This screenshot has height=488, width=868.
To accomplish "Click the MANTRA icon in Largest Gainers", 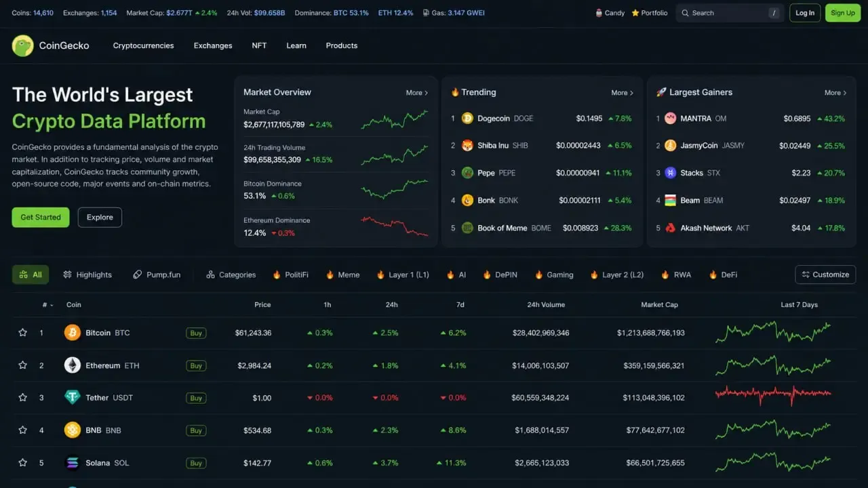I will point(670,119).
